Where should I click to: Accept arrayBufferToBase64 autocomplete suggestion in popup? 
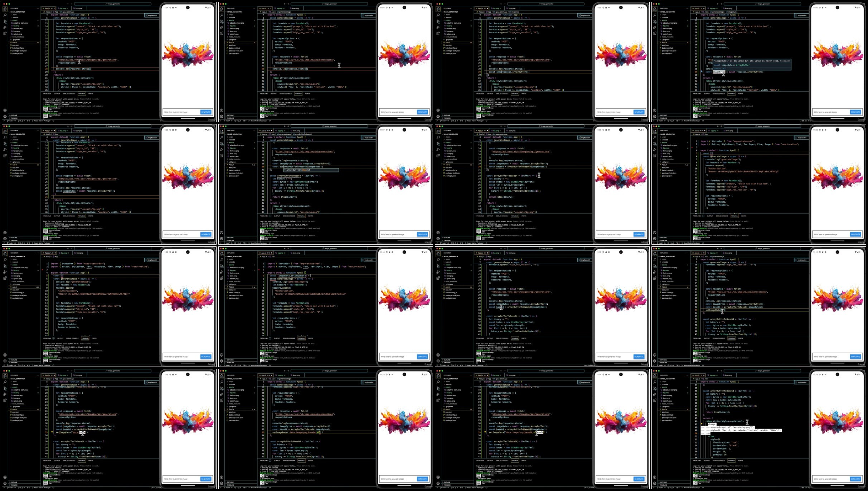tap(311, 170)
